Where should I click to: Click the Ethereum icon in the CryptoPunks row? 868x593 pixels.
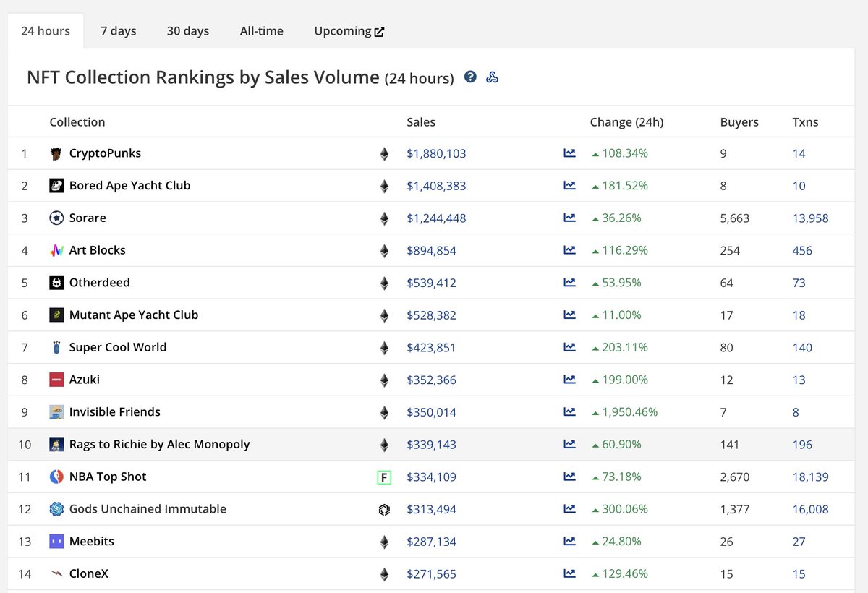[383, 153]
